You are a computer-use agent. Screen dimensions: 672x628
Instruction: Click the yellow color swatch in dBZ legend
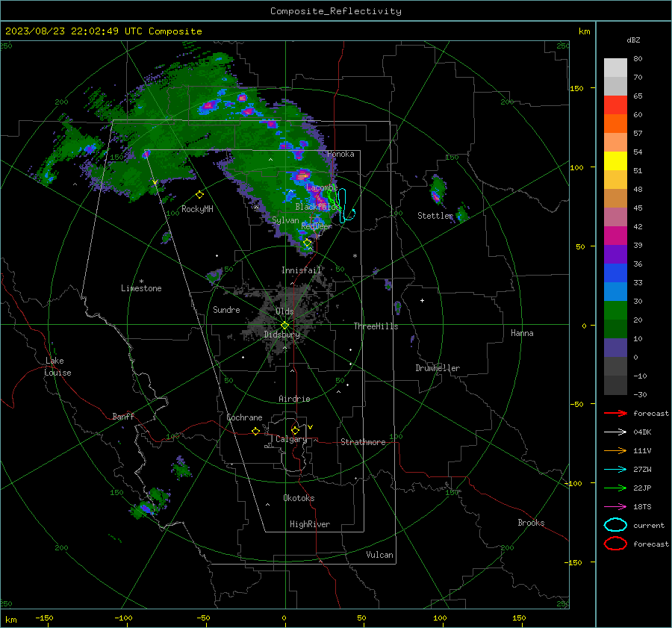click(x=615, y=161)
